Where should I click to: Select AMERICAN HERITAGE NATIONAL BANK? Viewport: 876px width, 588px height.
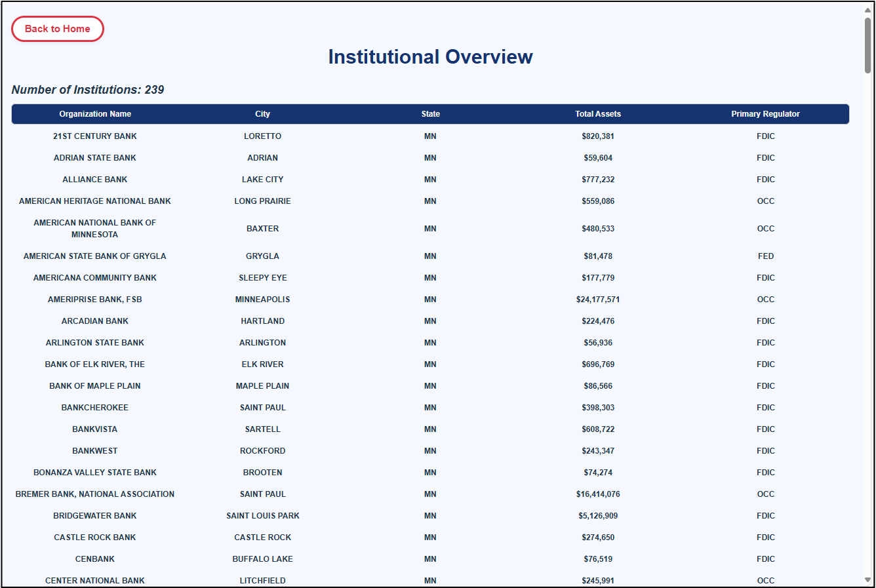pos(95,201)
